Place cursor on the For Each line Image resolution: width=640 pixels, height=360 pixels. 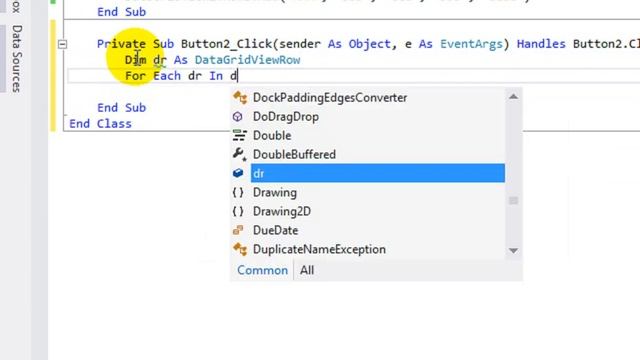(353, 76)
